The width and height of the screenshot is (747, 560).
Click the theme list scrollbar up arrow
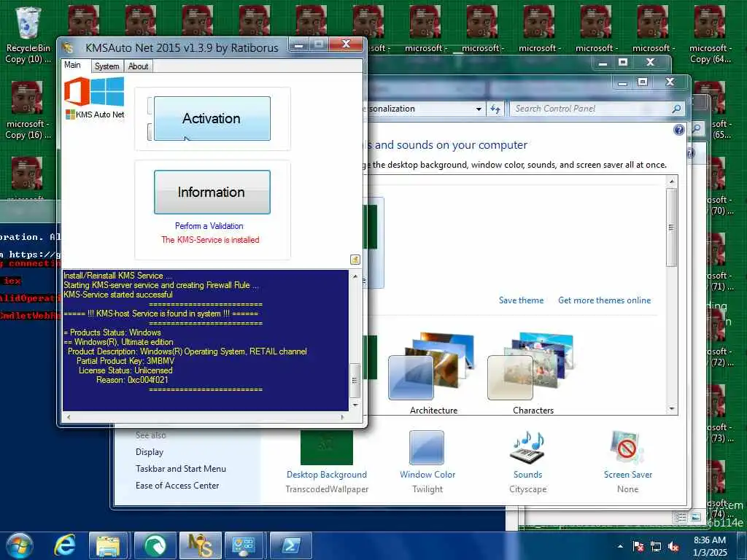pos(672,182)
